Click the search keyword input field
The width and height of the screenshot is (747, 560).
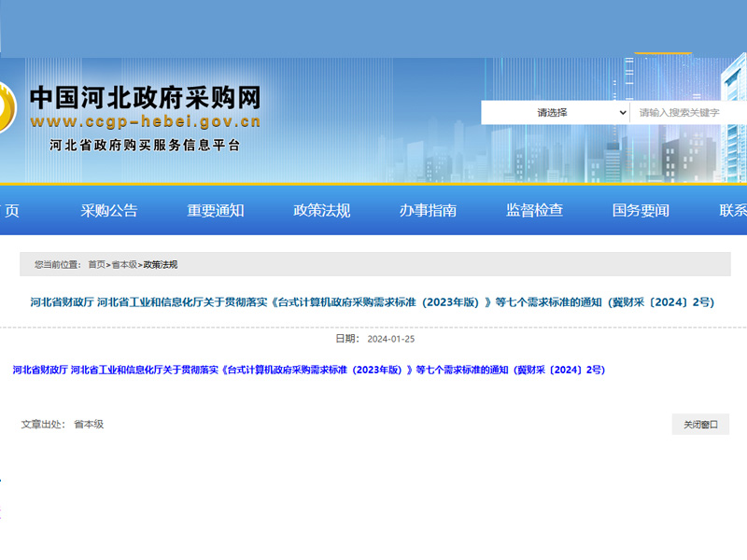point(689,113)
